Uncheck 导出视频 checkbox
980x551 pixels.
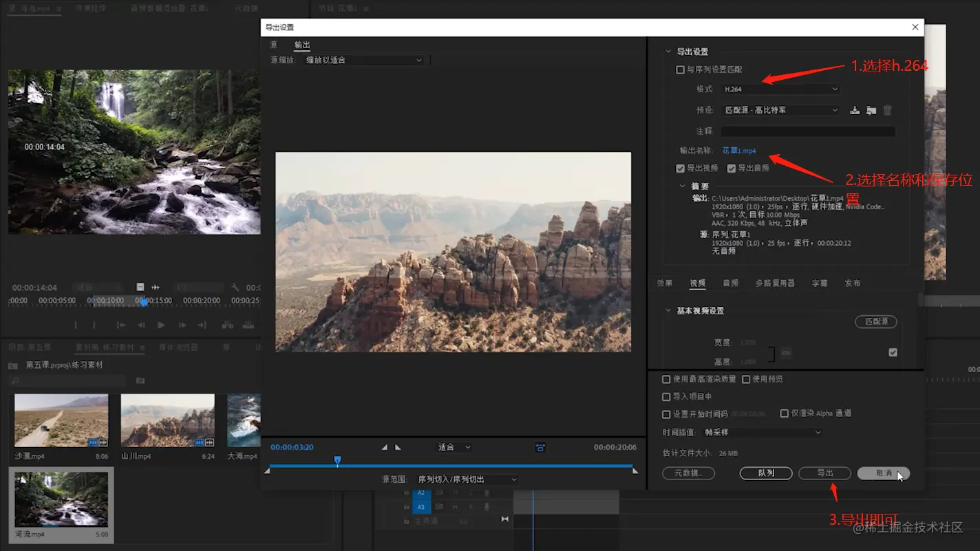click(x=680, y=168)
